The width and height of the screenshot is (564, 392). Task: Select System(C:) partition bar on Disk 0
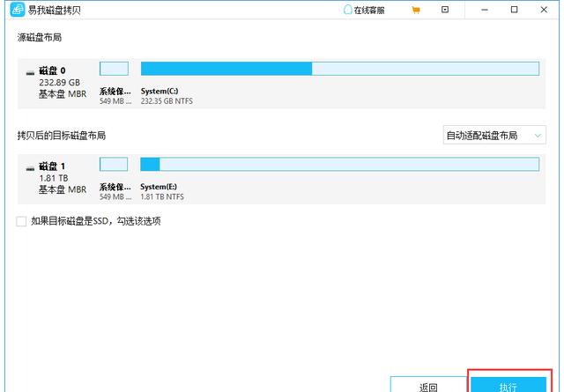(339, 69)
